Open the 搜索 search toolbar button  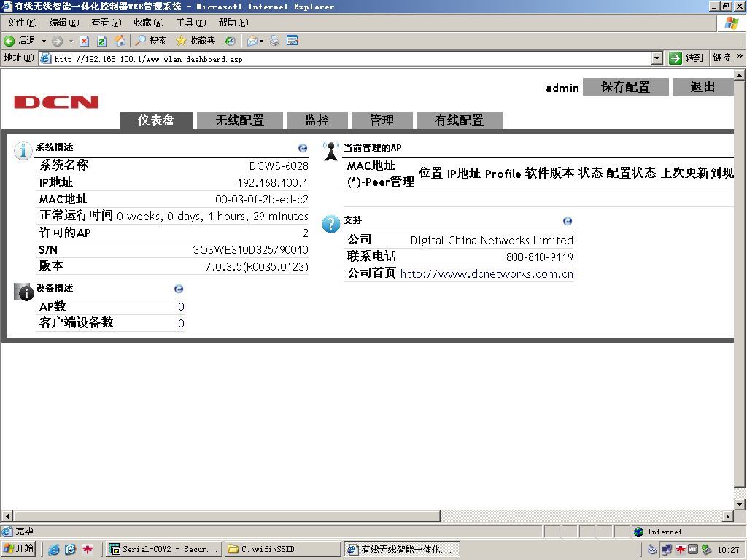pyautogui.click(x=150, y=41)
